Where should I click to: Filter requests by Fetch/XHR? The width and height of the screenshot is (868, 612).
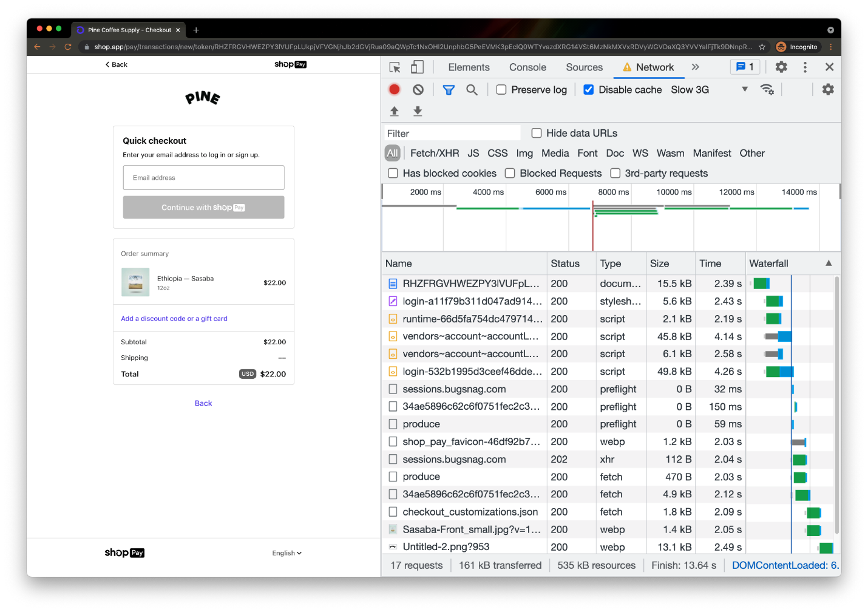435,153
